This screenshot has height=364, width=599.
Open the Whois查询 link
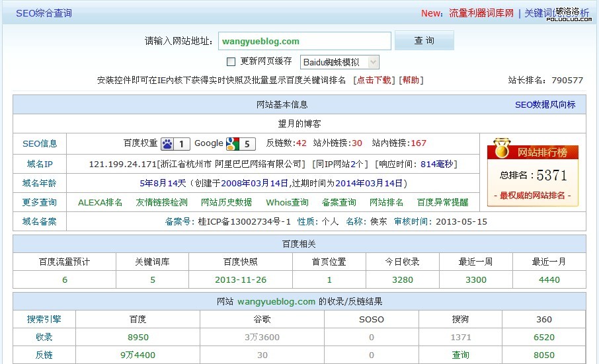click(287, 202)
